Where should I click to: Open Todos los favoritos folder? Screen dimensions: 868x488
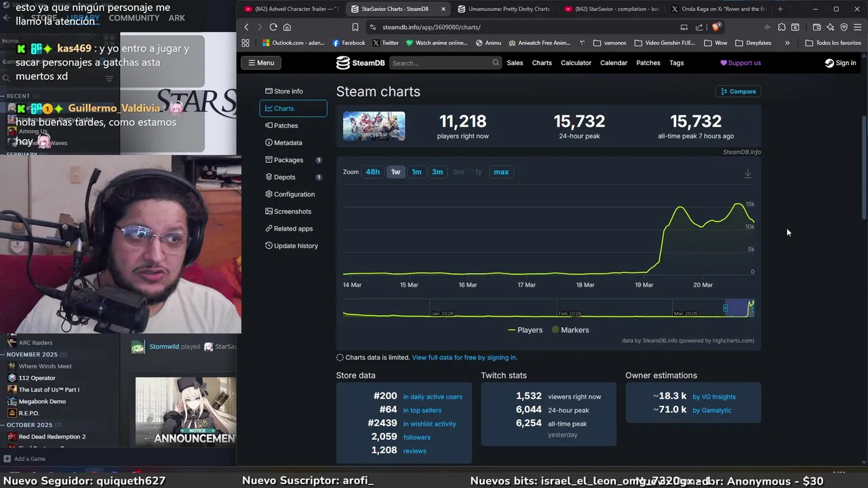pyautogui.click(x=833, y=43)
